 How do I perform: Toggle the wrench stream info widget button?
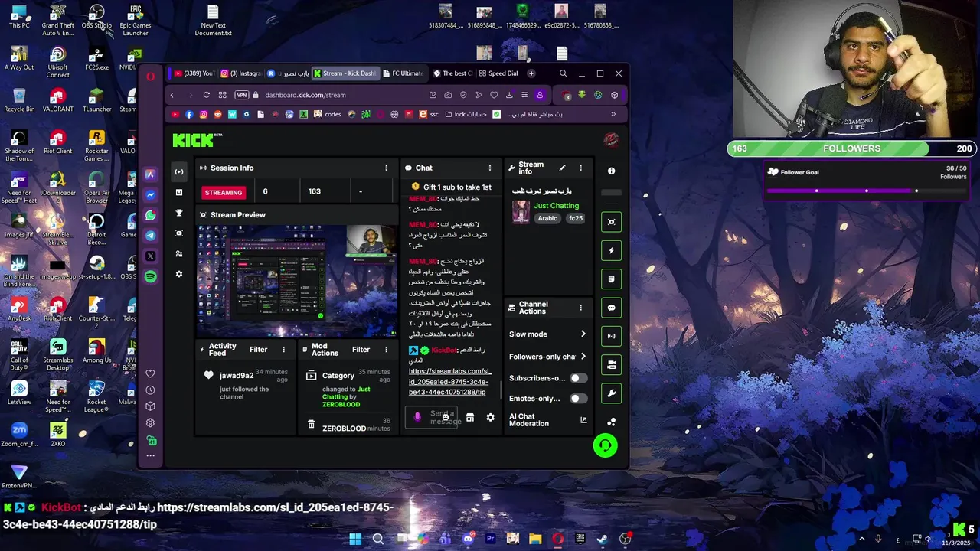(611, 393)
